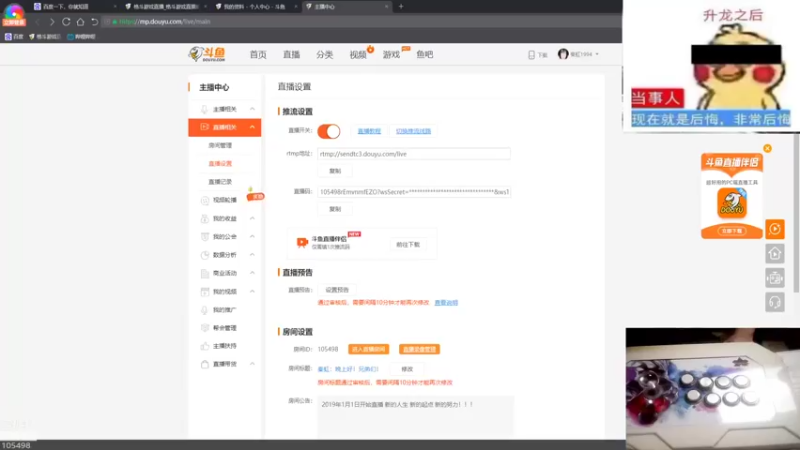Click the phone download icon in the header
Screen dimensions: 800x450
[x=531, y=55]
